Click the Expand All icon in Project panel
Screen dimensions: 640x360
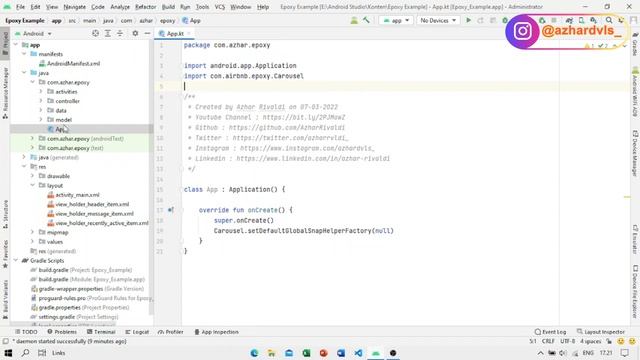(107, 33)
